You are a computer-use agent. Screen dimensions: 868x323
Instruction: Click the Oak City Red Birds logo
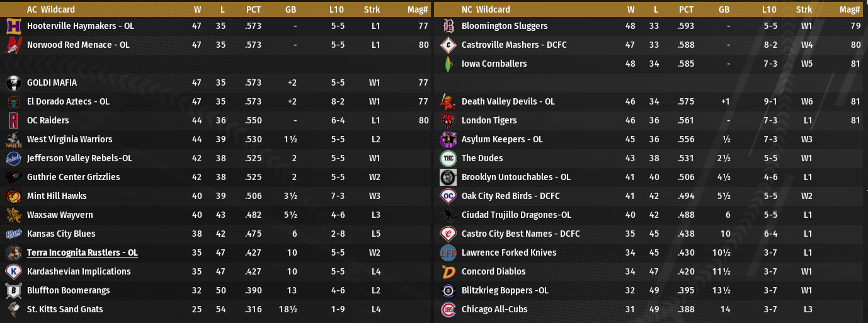coord(448,196)
